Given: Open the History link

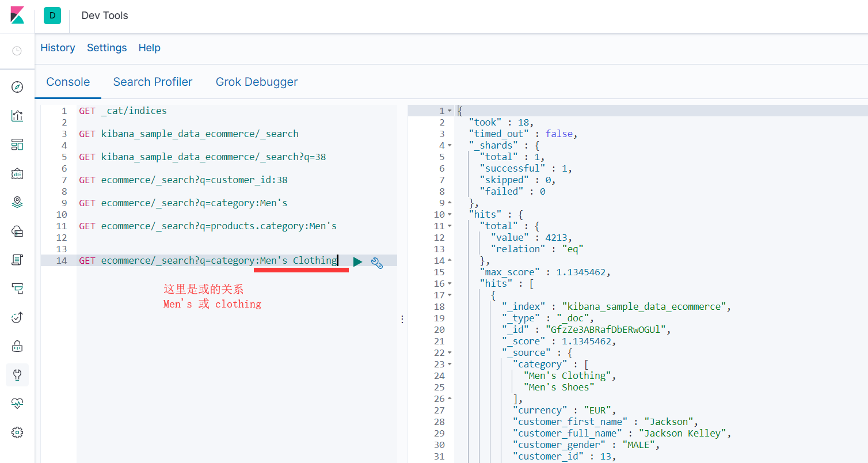Looking at the screenshot, I should (x=58, y=48).
